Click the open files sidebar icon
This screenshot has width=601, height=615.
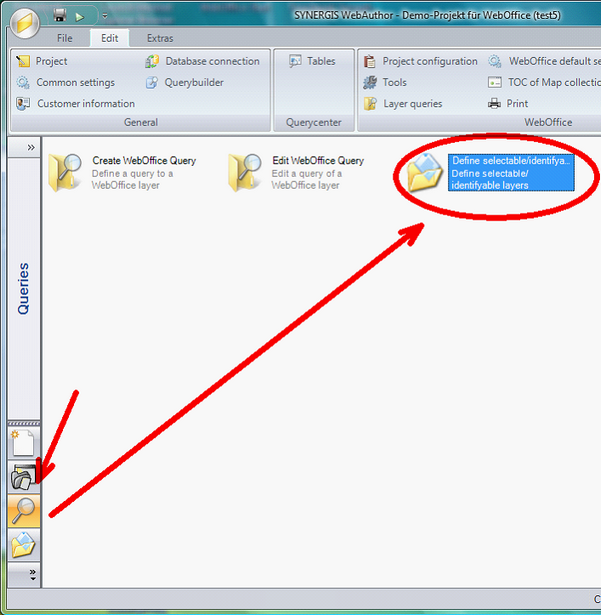23,477
